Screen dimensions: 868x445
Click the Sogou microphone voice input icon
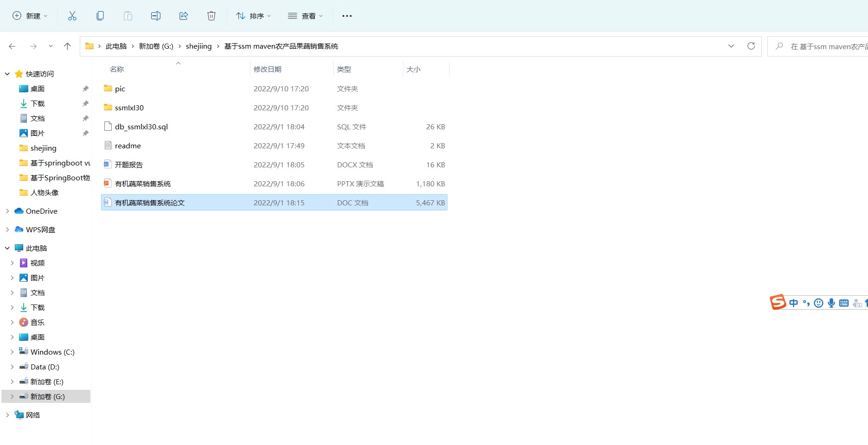click(831, 303)
